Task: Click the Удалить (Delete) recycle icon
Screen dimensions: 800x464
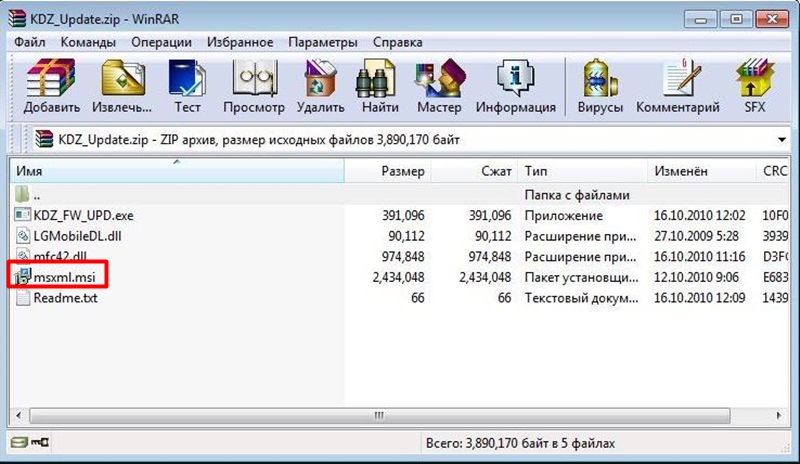Action: [x=320, y=77]
